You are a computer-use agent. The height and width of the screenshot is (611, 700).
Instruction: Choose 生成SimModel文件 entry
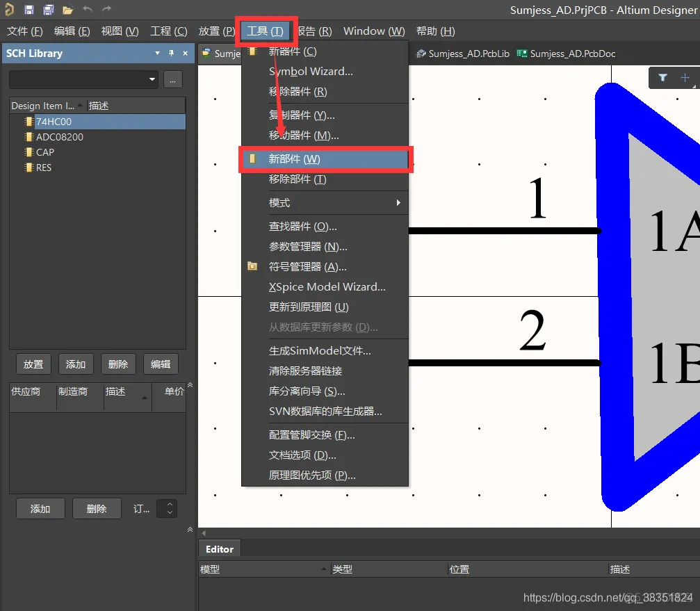[325, 351]
